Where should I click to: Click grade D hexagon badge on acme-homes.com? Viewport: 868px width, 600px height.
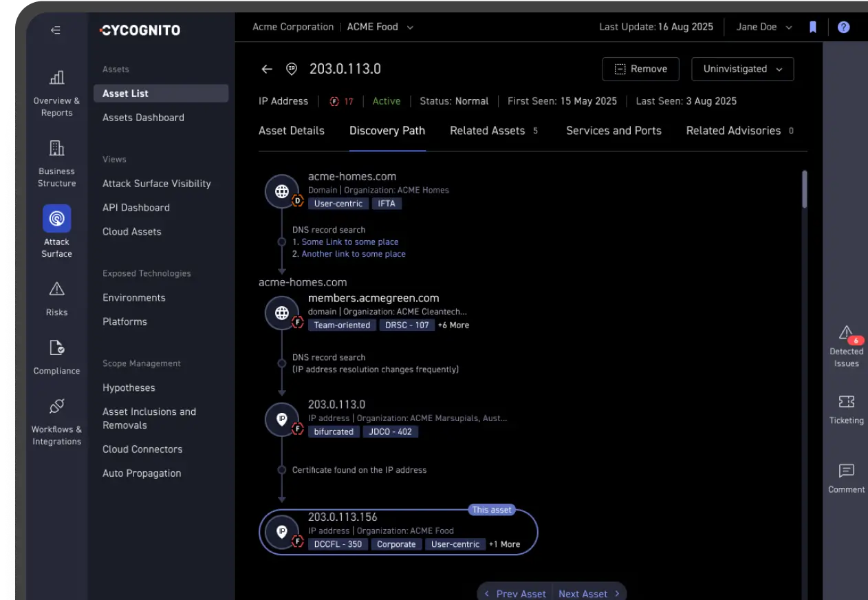298,201
